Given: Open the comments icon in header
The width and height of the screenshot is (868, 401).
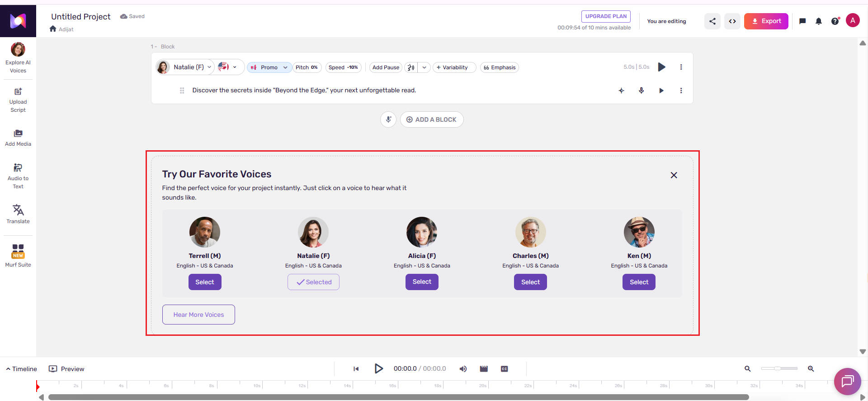Looking at the screenshot, I should (802, 21).
